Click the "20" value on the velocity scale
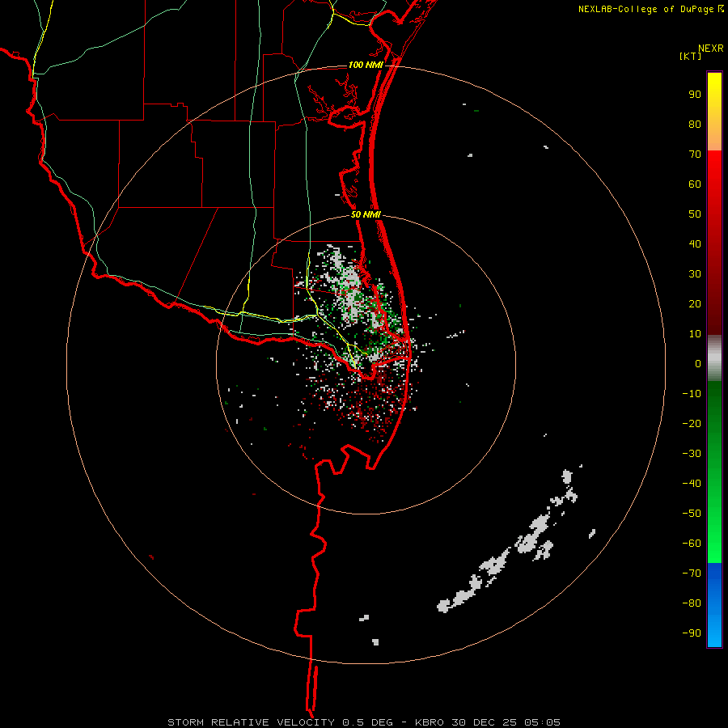This screenshot has height=728, width=728. coord(695,303)
